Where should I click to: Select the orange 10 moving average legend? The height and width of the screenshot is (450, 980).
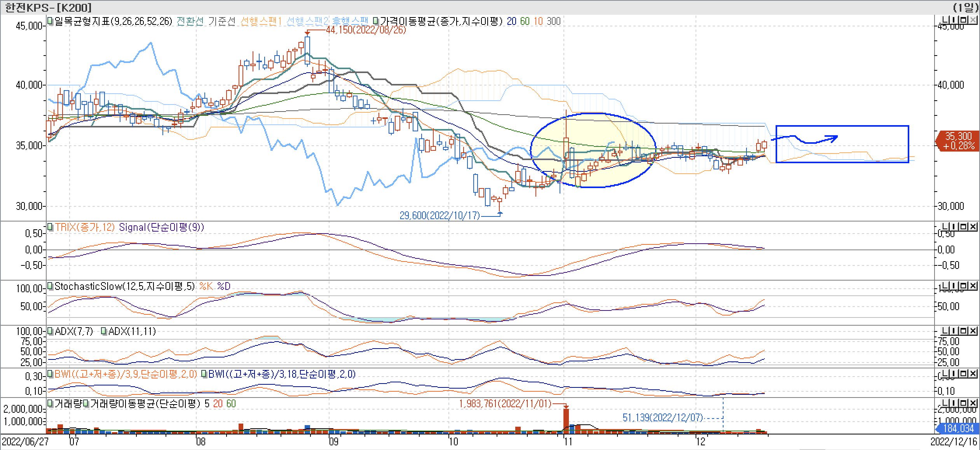(538, 21)
